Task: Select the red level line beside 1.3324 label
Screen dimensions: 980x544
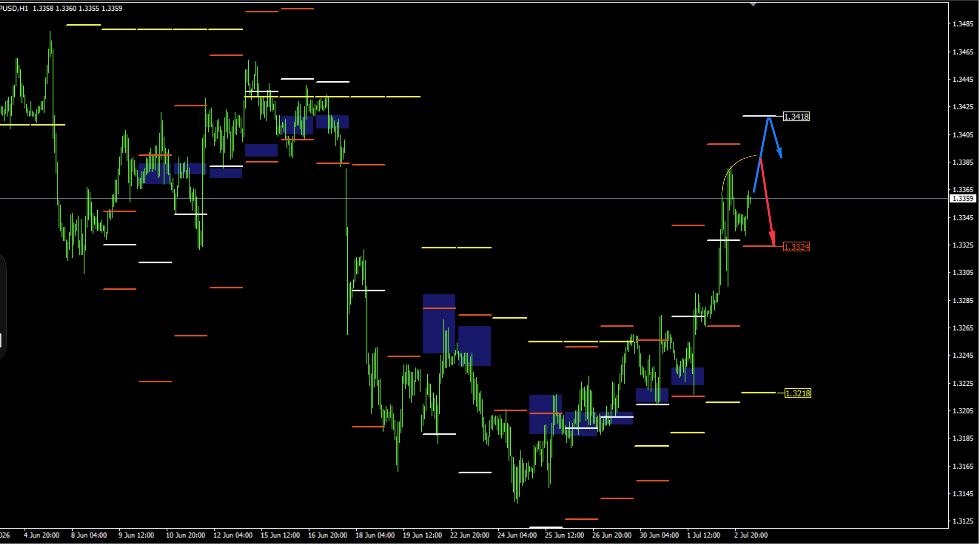Action: 759,246
